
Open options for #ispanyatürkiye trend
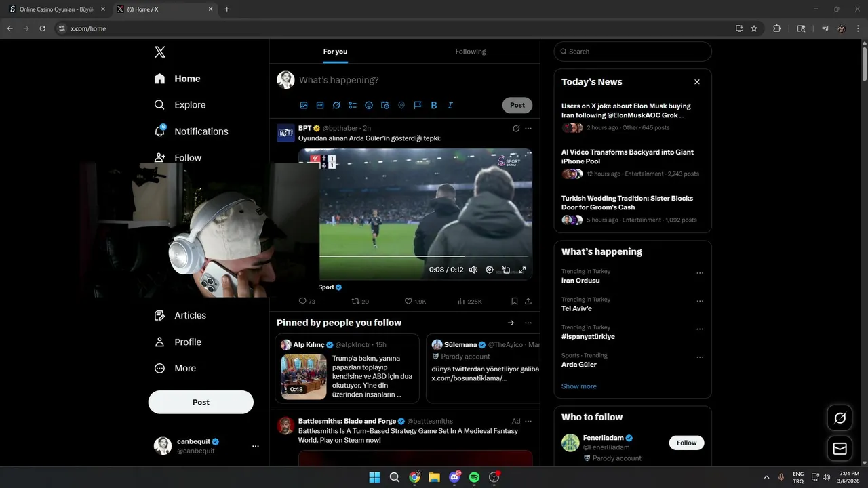point(700,329)
